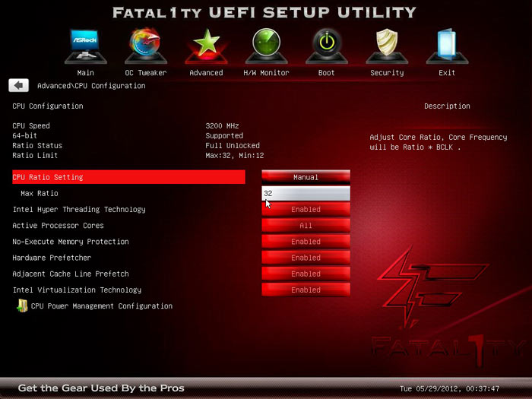Screen dimensions: 532x399
Task: Select the Max Ratio label
Action: click(40, 193)
